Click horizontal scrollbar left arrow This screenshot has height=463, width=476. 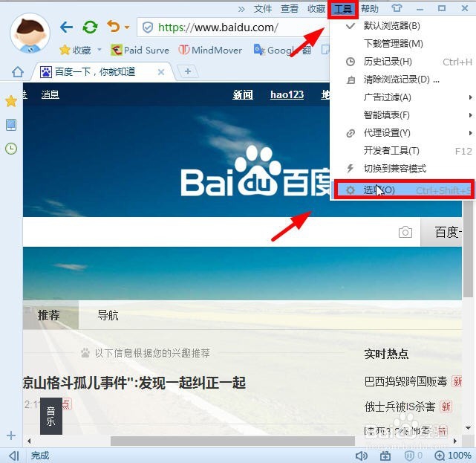pos(29,441)
